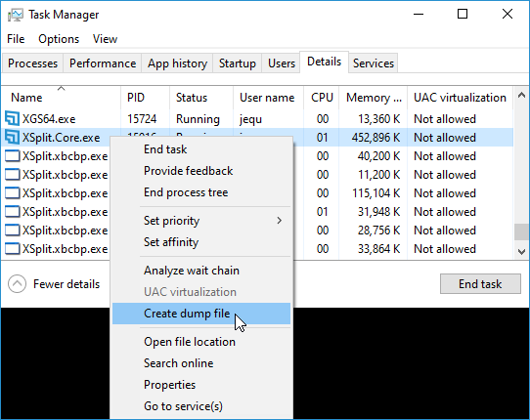Click the 115,104 K memory value
The image size is (530, 420).
[376, 193]
